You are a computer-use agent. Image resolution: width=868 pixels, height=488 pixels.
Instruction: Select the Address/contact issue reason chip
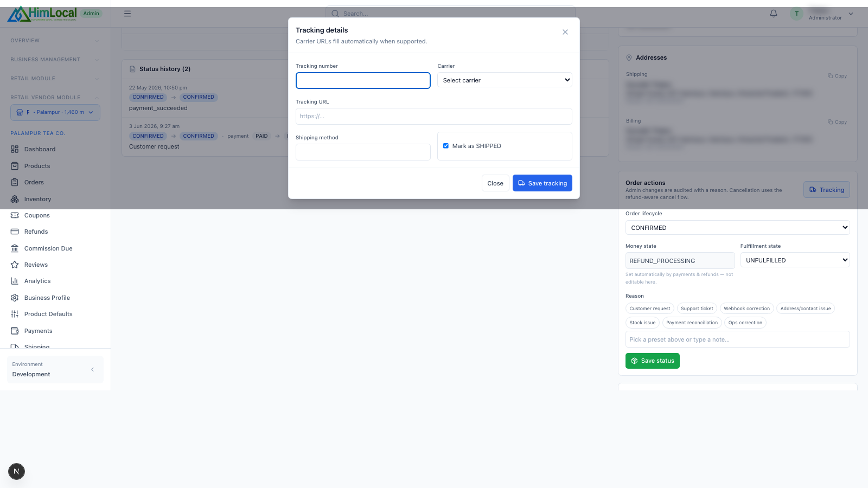coord(806,309)
